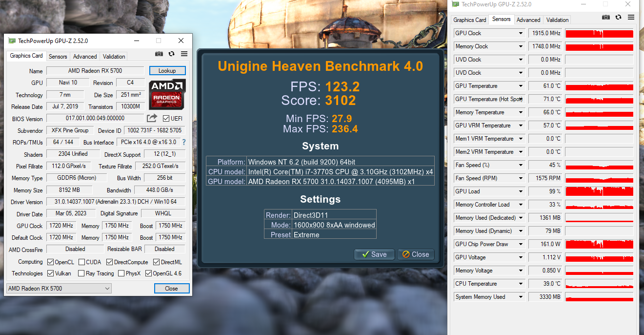
Task: Toggle the PhysX checkbox
Action: (x=121, y=273)
